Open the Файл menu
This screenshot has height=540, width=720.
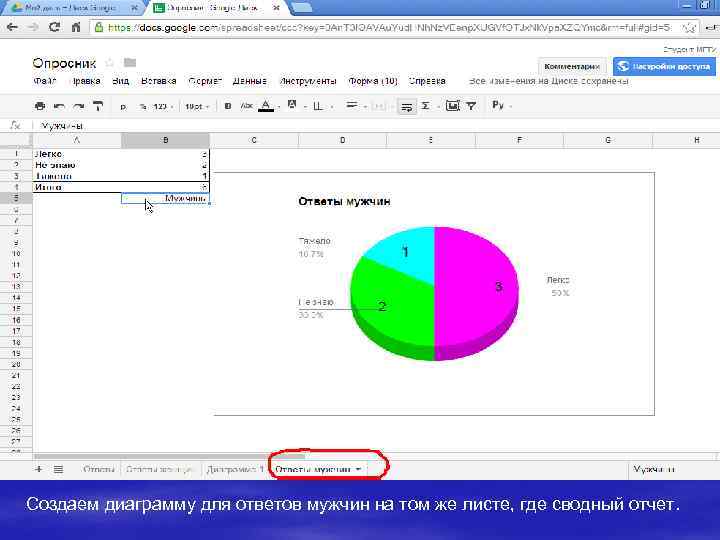pyautogui.click(x=45, y=81)
